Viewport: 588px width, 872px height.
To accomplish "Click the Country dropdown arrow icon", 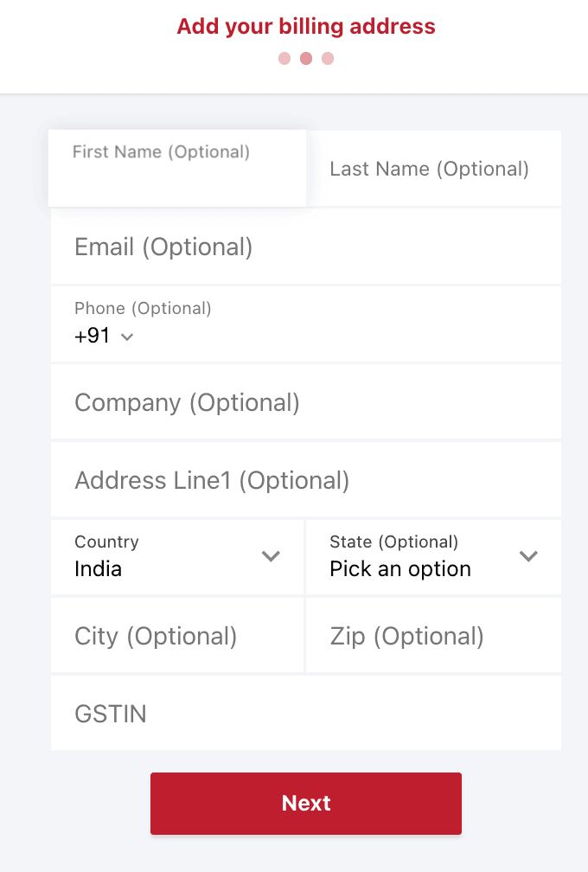I will [271, 557].
